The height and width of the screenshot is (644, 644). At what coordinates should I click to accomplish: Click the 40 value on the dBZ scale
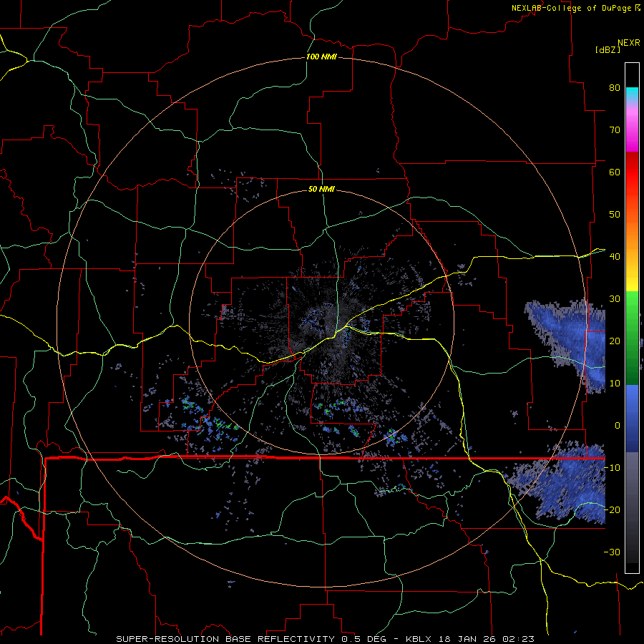615,257
